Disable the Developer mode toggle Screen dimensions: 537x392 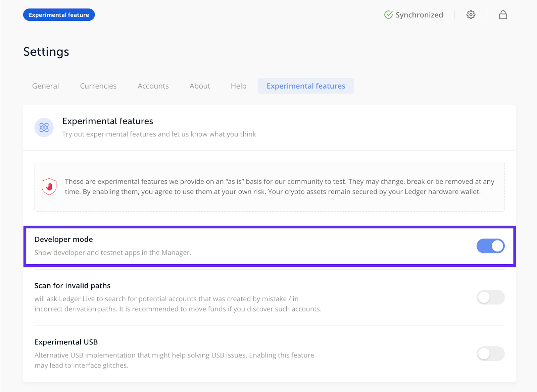pyautogui.click(x=490, y=246)
